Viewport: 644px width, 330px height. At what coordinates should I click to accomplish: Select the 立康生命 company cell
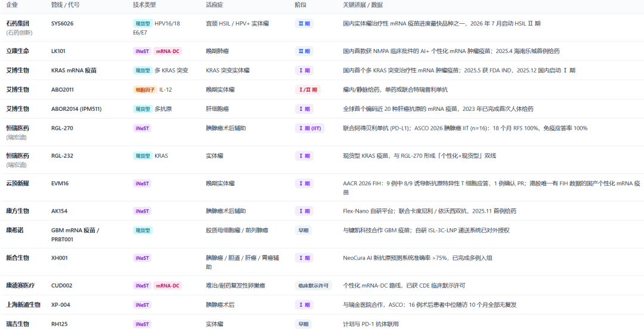coord(18,51)
